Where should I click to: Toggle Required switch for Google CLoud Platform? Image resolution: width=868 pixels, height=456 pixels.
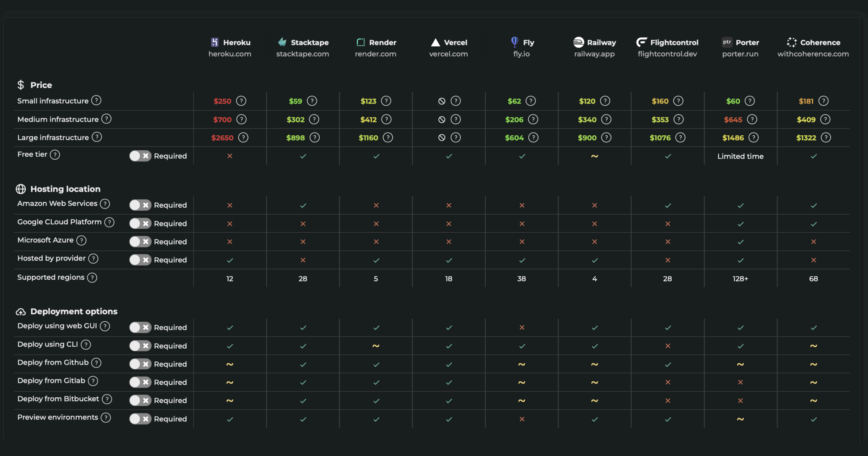pos(140,224)
